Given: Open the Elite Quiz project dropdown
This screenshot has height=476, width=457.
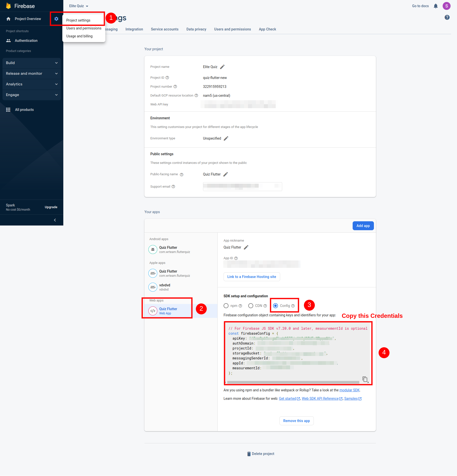Looking at the screenshot, I should coord(78,6).
